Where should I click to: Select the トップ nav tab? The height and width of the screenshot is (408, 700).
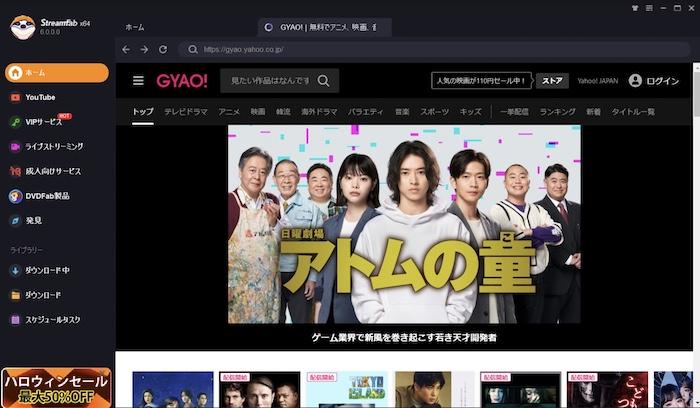click(x=143, y=112)
